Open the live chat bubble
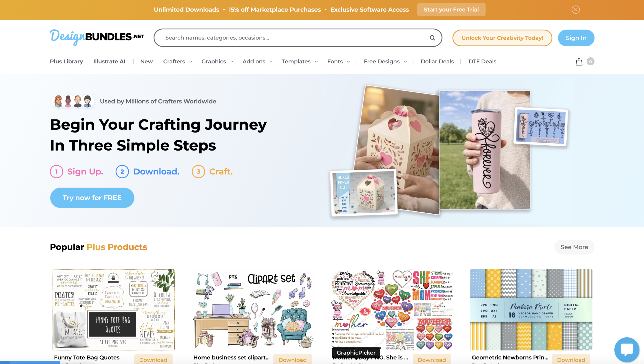 pyautogui.click(x=627, y=350)
